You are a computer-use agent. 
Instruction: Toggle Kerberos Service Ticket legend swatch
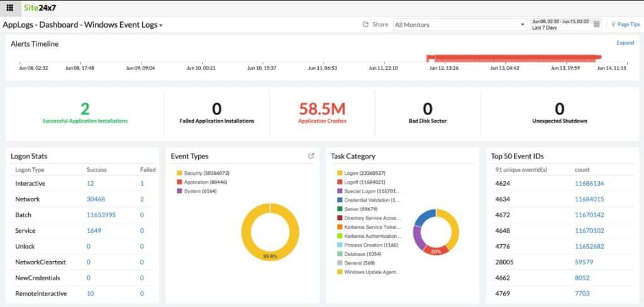point(339,227)
